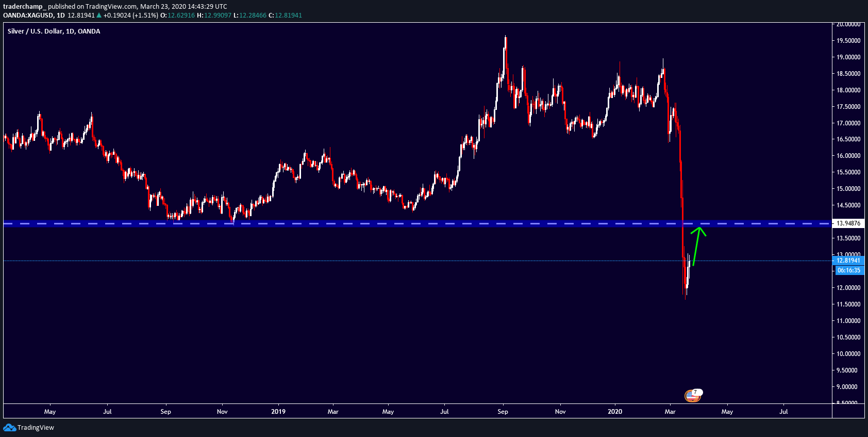The width and height of the screenshot is (868, 437).
Task: Click the 13.94876 price label on axis
Action: point(848,223)
